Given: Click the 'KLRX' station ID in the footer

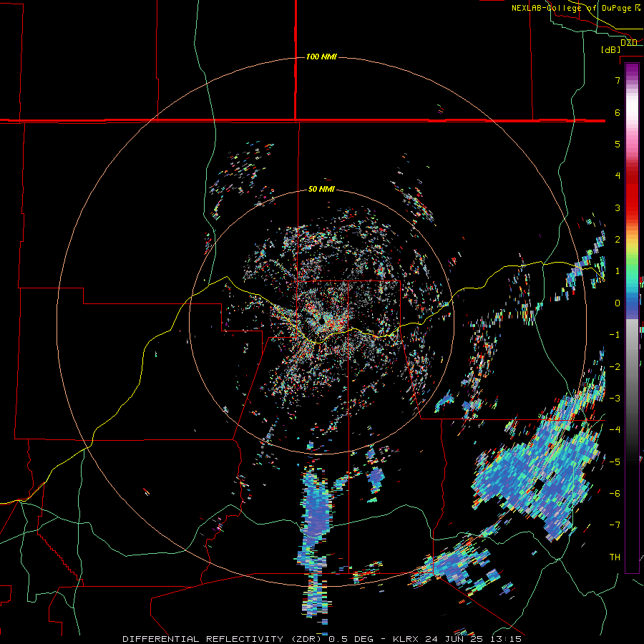Looking at the screenshot, I should coord(407,639).
